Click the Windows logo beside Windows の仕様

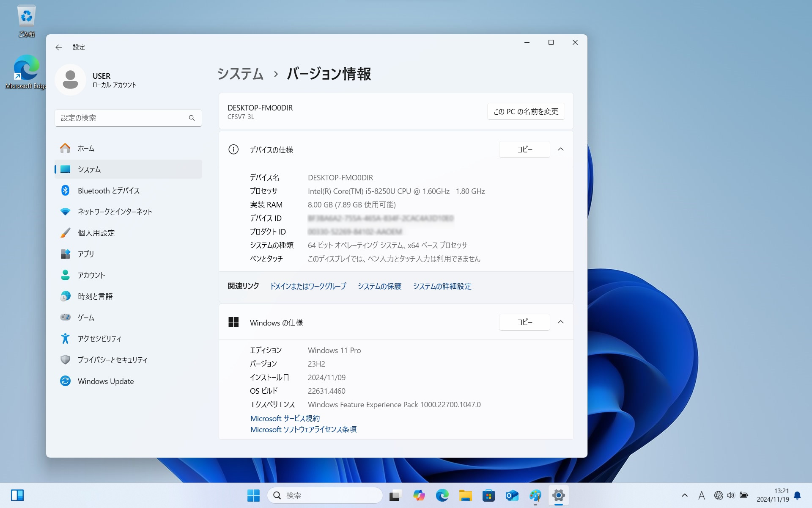(x=233, y=322)
